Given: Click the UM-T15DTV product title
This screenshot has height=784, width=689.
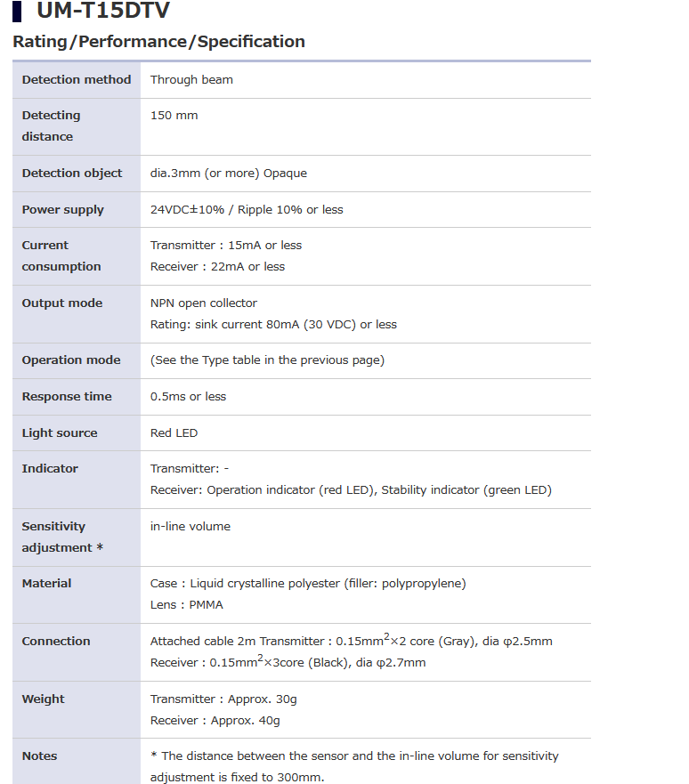Looking at the screenshot, I should 102,12.
